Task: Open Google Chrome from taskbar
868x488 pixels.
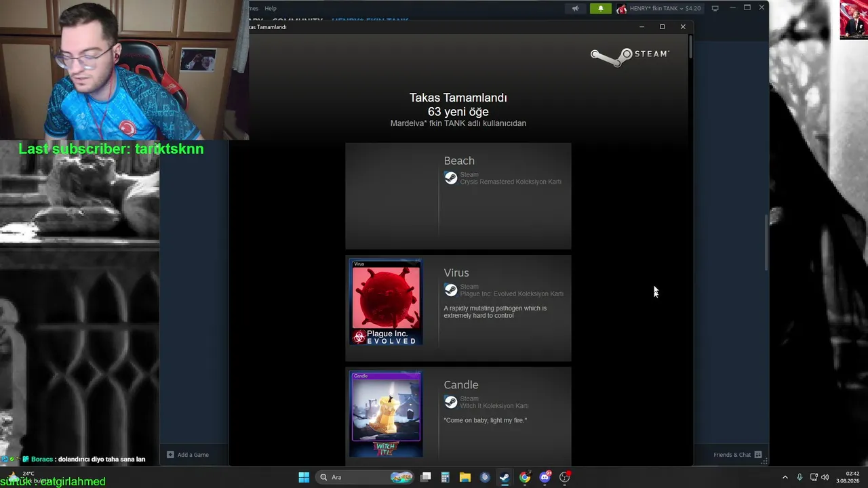Action: click(x=525, y=477)
